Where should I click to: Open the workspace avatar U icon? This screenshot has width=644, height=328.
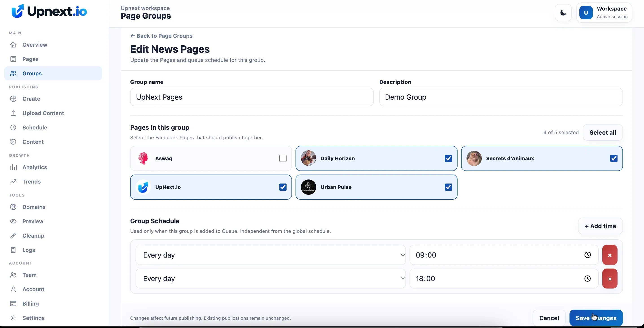[586, 13]
